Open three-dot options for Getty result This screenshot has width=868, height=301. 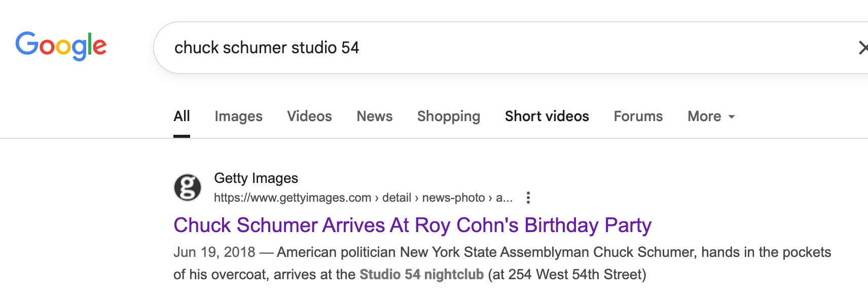(x=528, y=198)
